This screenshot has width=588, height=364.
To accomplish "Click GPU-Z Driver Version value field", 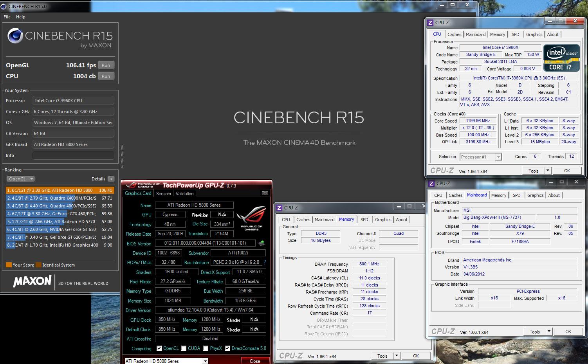I will pos(210,310).
